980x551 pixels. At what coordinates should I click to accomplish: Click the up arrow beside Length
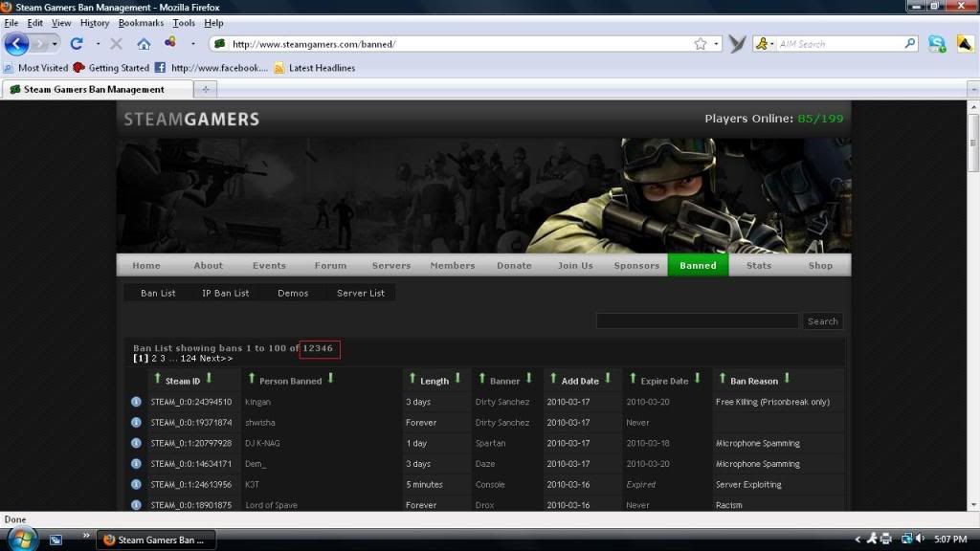pos(412,379)
